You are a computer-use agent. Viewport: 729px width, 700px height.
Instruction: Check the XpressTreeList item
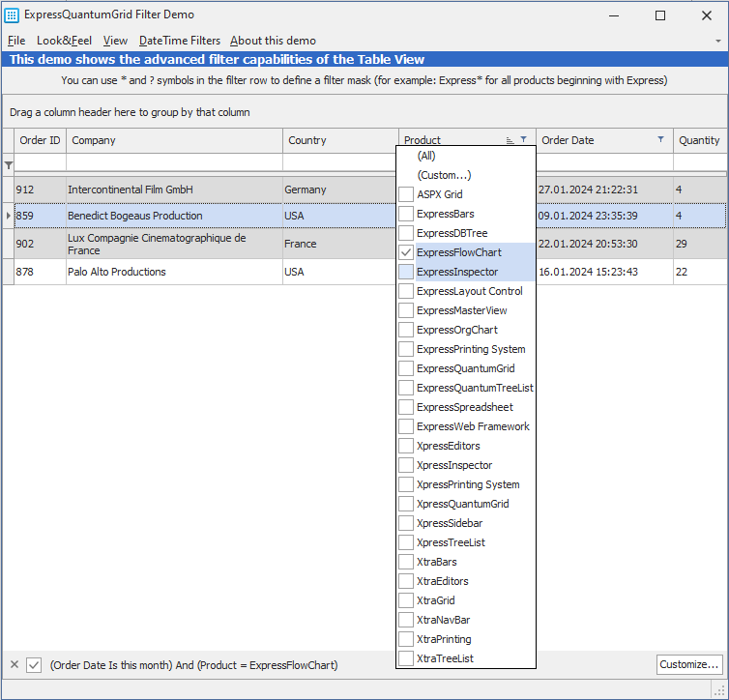coord(406,542)
